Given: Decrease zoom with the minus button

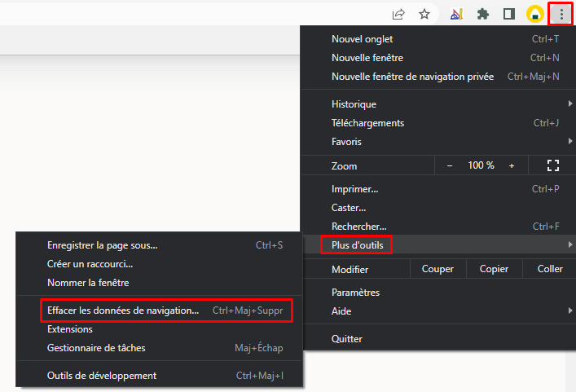Looking at the screenshot, I should pyautogui.click(x=450, y=165).
